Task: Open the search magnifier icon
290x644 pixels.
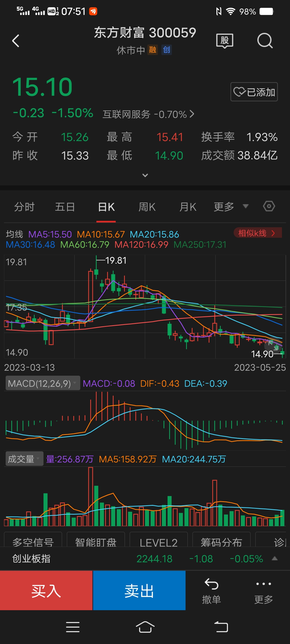Action: (x=265, y=41)
